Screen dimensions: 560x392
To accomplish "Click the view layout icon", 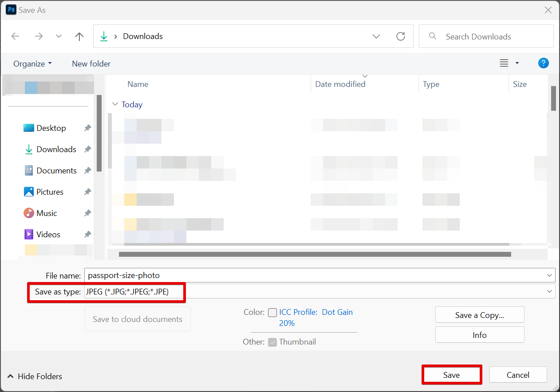I will point(504,63).
